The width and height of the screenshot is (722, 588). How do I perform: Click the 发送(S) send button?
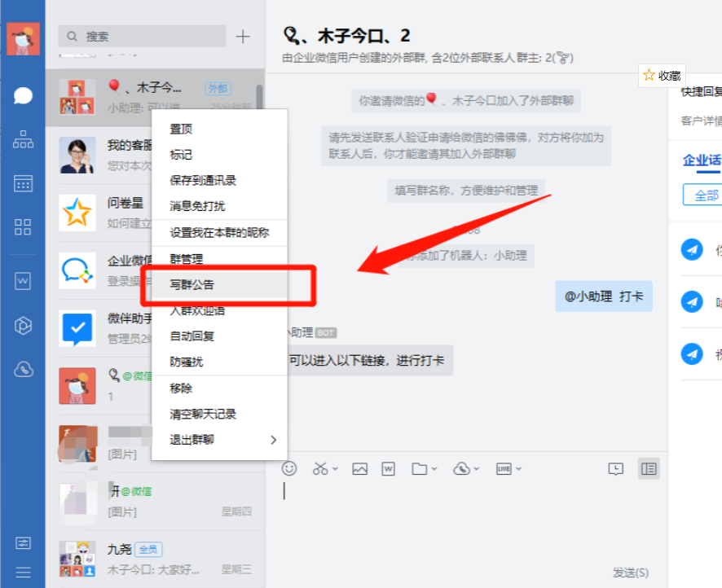[x=631, y=573]
